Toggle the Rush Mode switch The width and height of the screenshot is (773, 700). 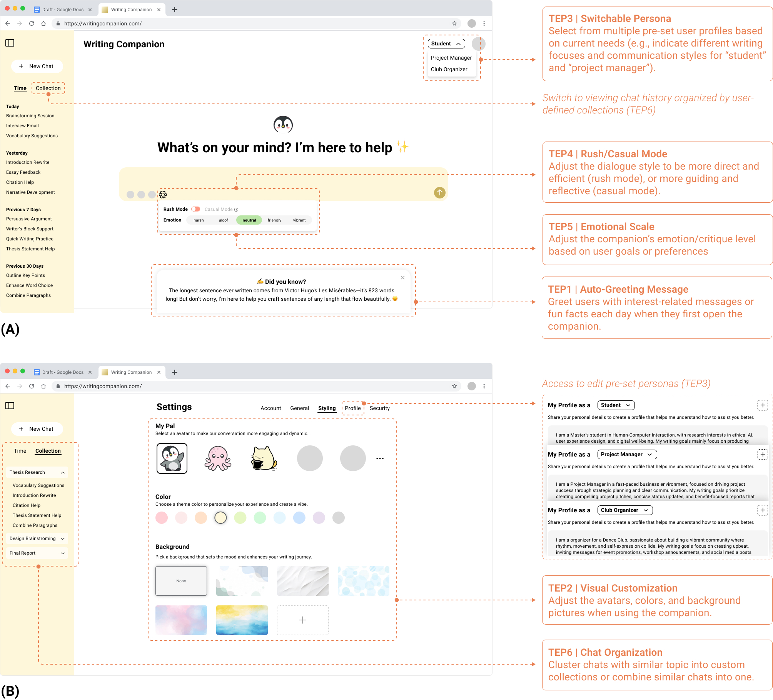(x=196, y=209)
